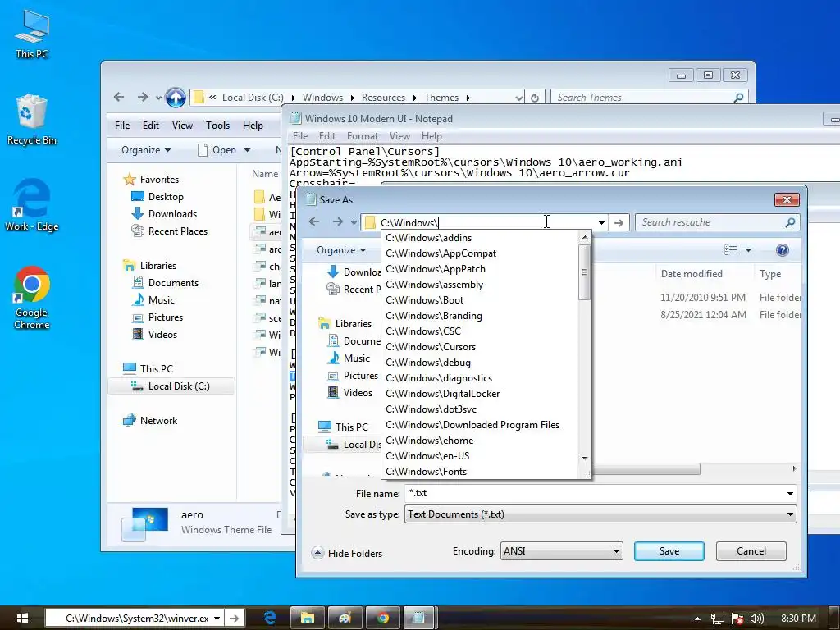The width and height of the screenshot is (840, 630).
Task: Click Resources in Explorer breadcrumb
Action: (x=383, y=98)
